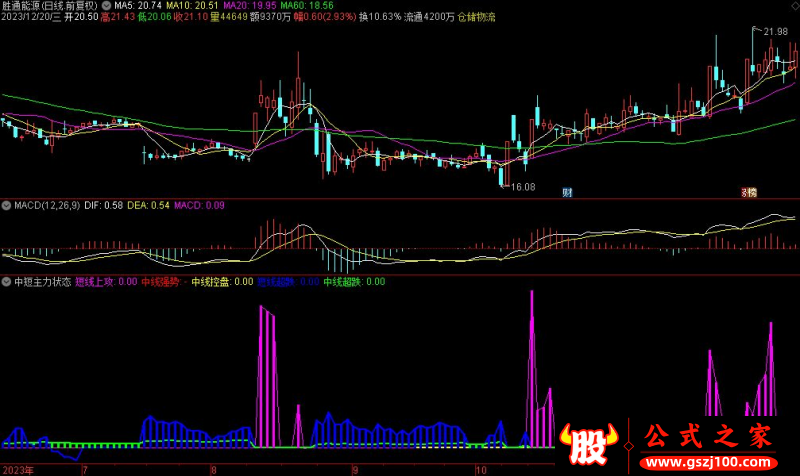
Task: Click the magenta MACD: 0.09 value
Action: coord(199,206)
